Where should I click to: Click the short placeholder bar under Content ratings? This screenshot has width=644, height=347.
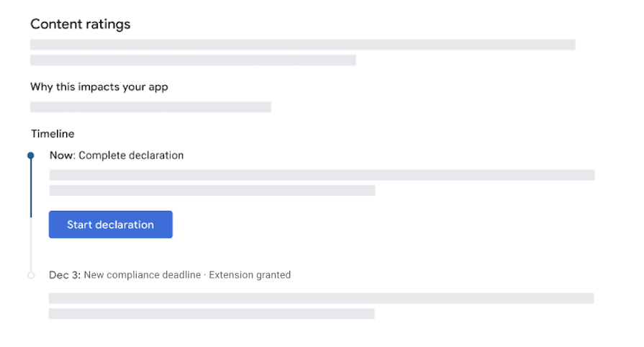click(193, 60)
